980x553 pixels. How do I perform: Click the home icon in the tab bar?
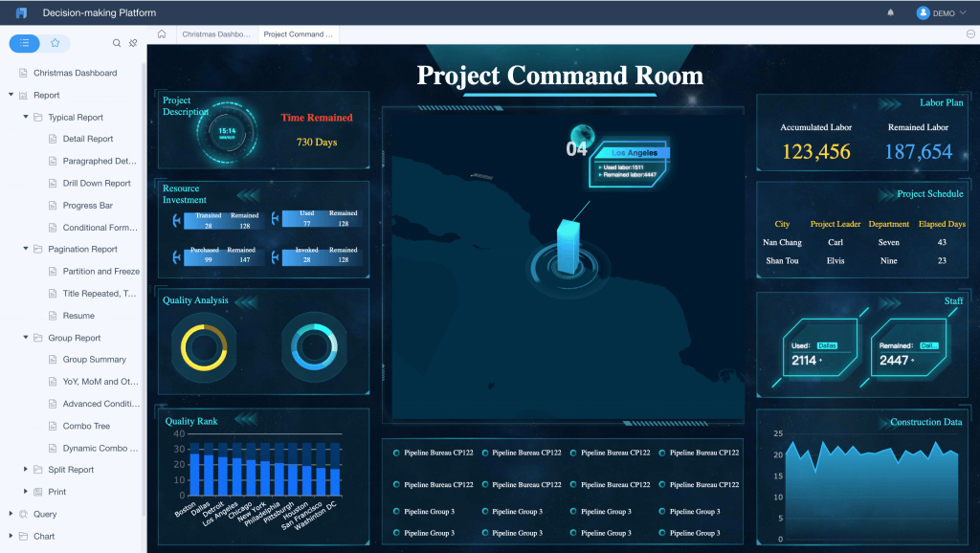click(x=162, y=33)
